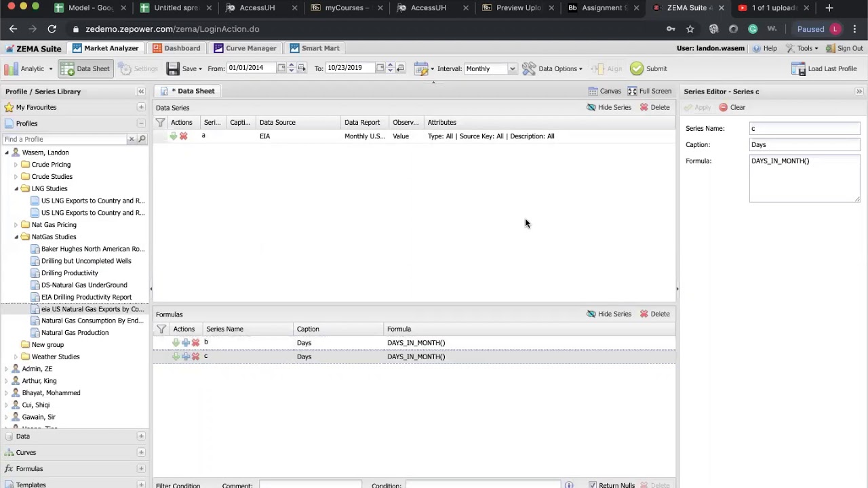Click the green down arrow for series a
Screen dimensions: 868x488
click(173, 136)
